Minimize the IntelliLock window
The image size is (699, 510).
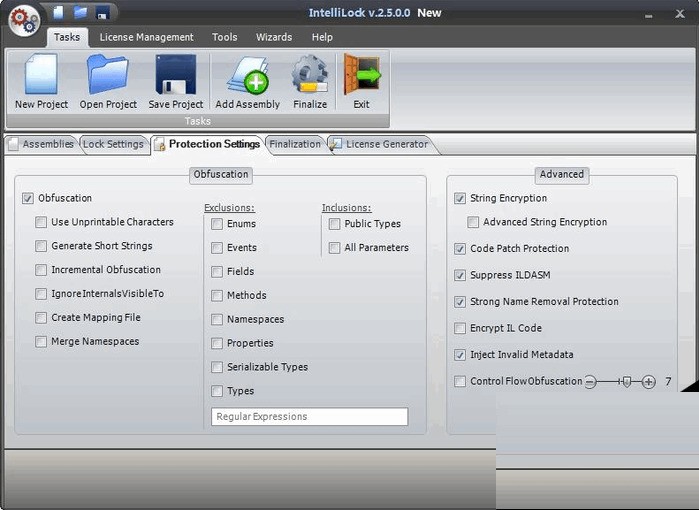649,15
